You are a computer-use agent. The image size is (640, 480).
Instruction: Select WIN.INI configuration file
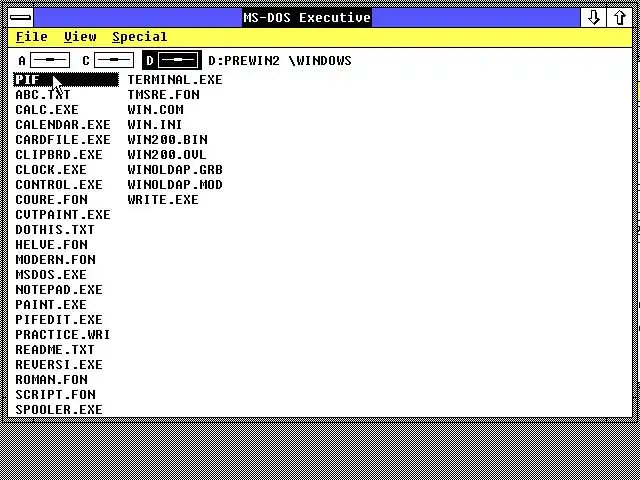coord(155,125)
